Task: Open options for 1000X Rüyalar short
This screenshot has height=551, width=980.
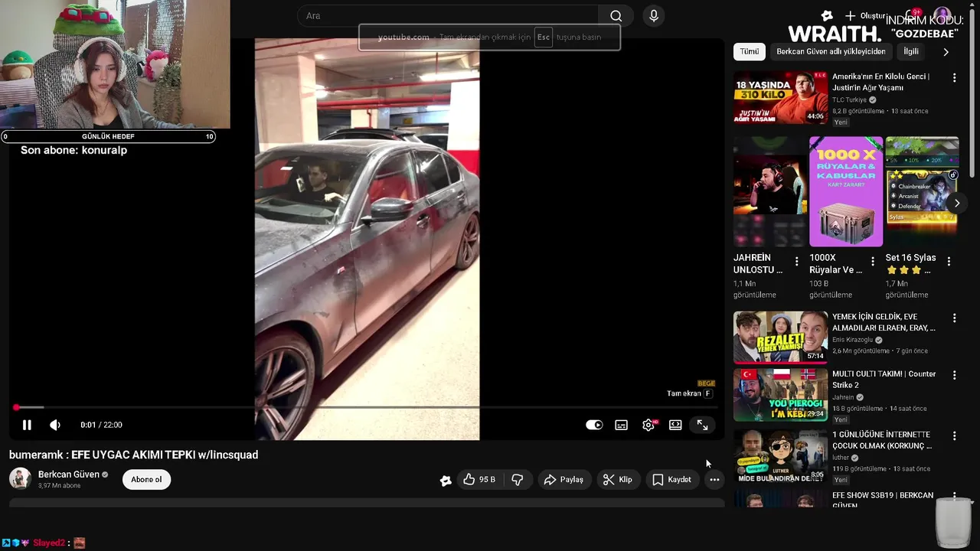Action: [873, 262]
